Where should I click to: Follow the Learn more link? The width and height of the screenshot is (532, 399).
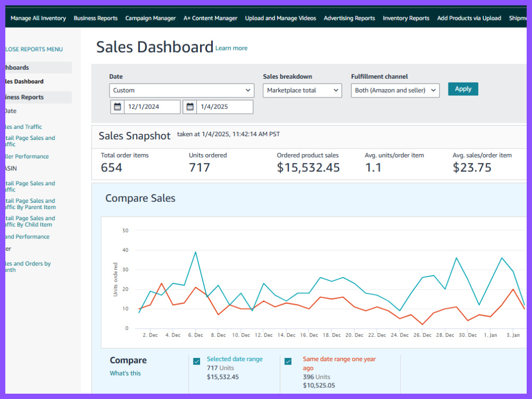(231, 48)
